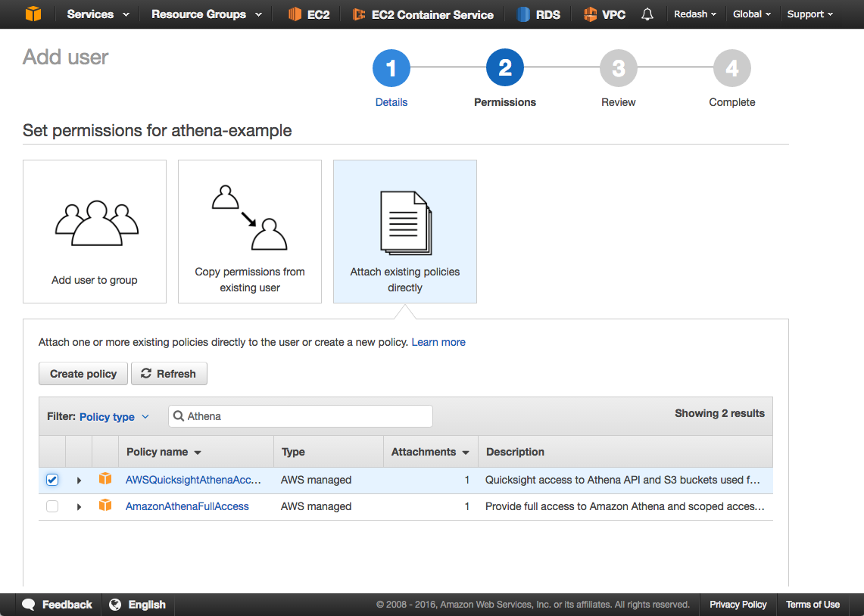
Task: Open the Filter Policy type dropdown
Action: click(x=114, y=417)
